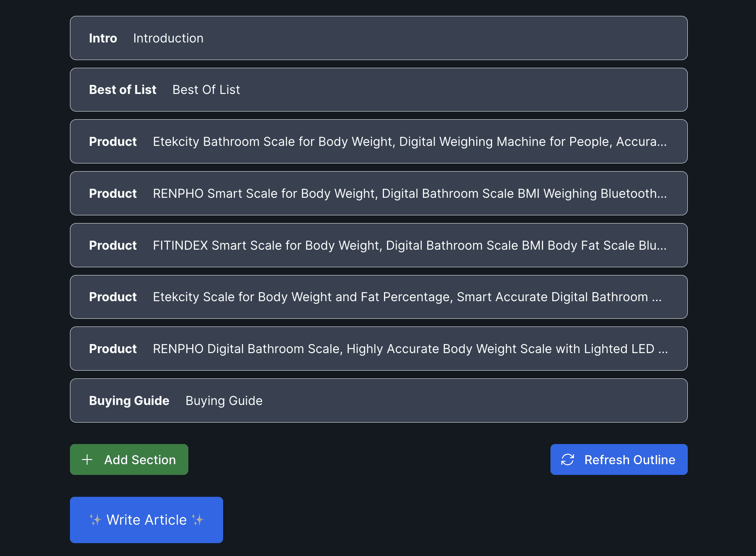Click the bold 'Intro' label
The height and width of the screenshot is (556, 756).
click(x=103, y=38)
